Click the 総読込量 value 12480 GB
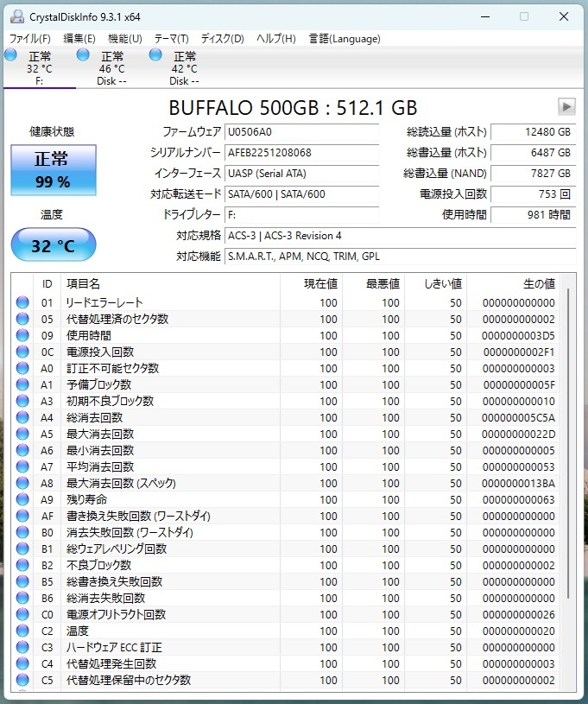The image size is (588, 704). coord(534,132)
